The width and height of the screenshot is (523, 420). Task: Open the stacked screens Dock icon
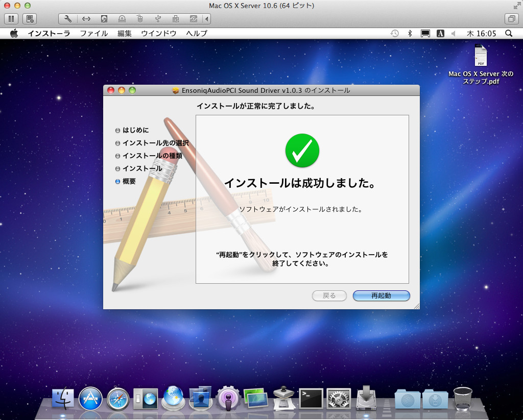point(256,399)
